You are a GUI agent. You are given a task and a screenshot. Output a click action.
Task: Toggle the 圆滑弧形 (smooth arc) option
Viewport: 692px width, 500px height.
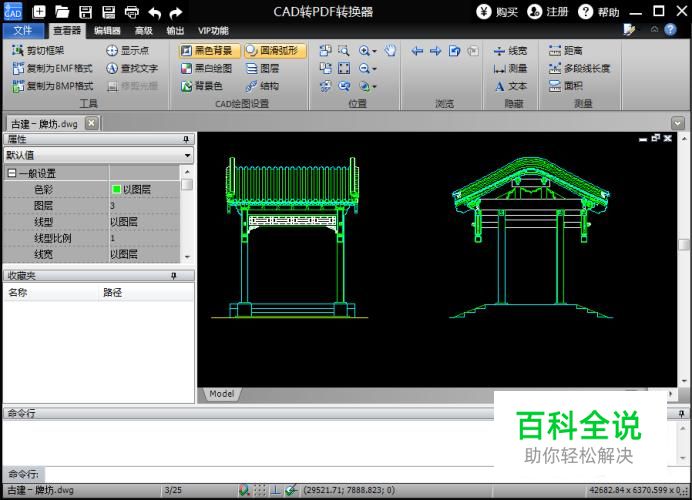(272, 50)
